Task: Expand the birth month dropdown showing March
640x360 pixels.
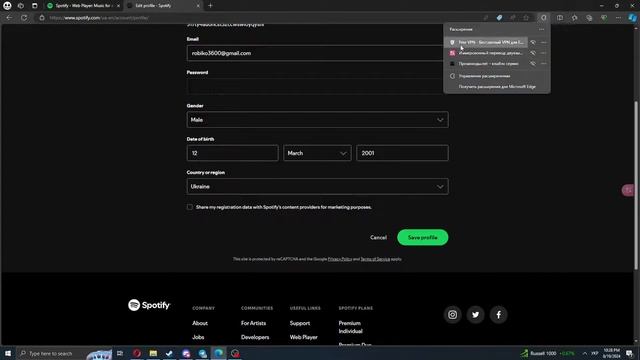Action: (x=317, y=153)
